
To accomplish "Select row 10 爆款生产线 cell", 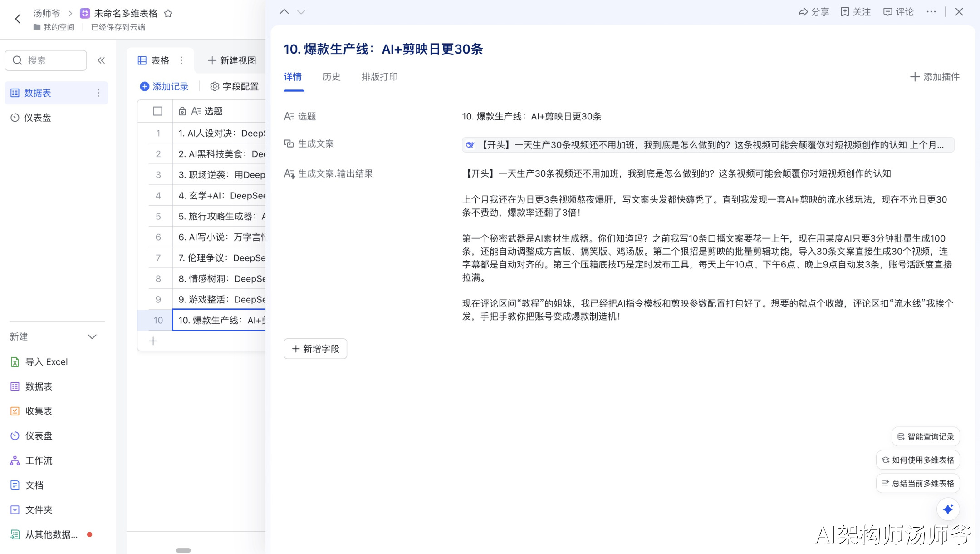I will (220, 320).
